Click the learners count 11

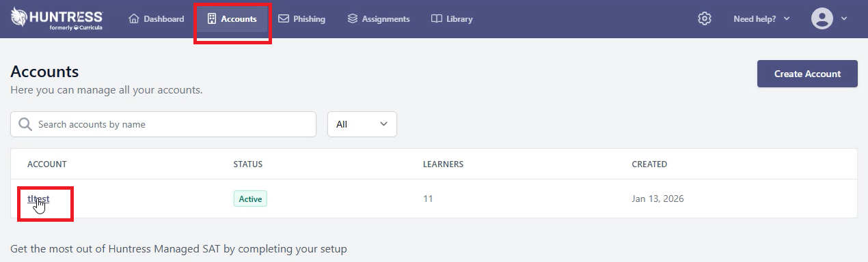428,199
